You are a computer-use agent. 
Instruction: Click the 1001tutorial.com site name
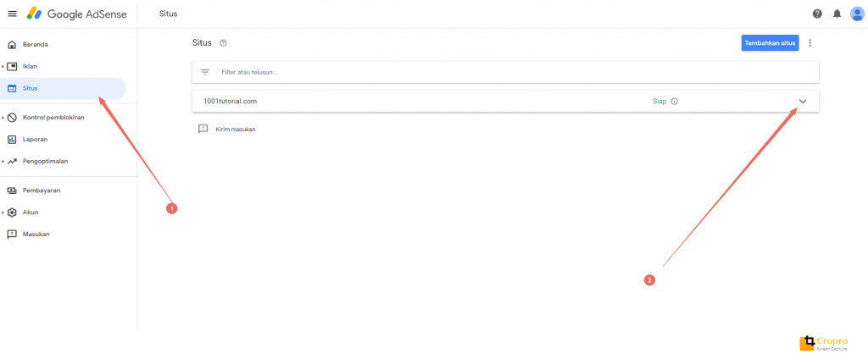(230, 102)
